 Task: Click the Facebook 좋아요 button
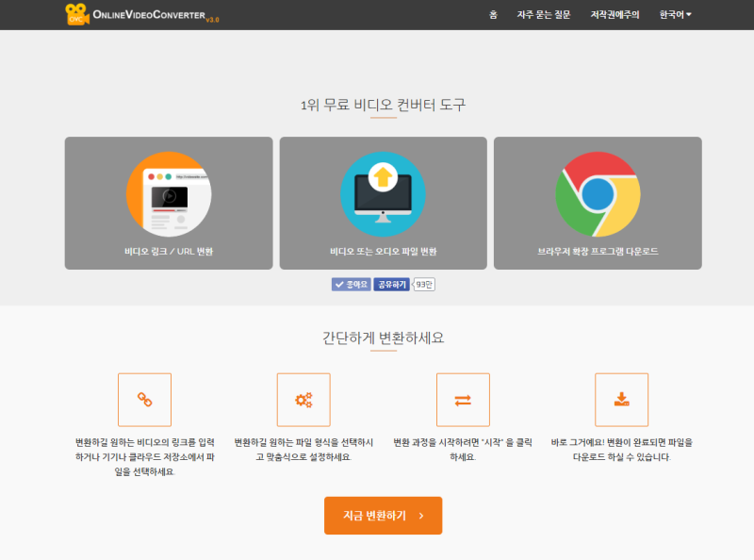[351, 285]
